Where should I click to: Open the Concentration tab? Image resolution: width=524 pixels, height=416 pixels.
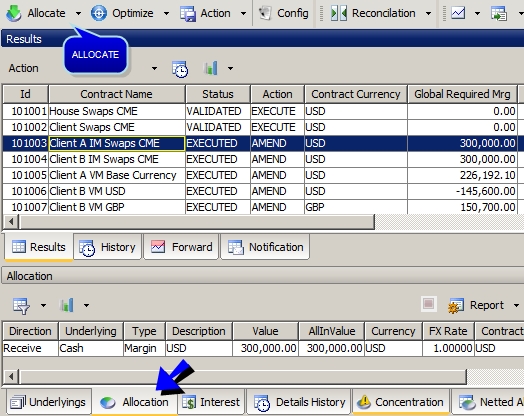(400, 402)
